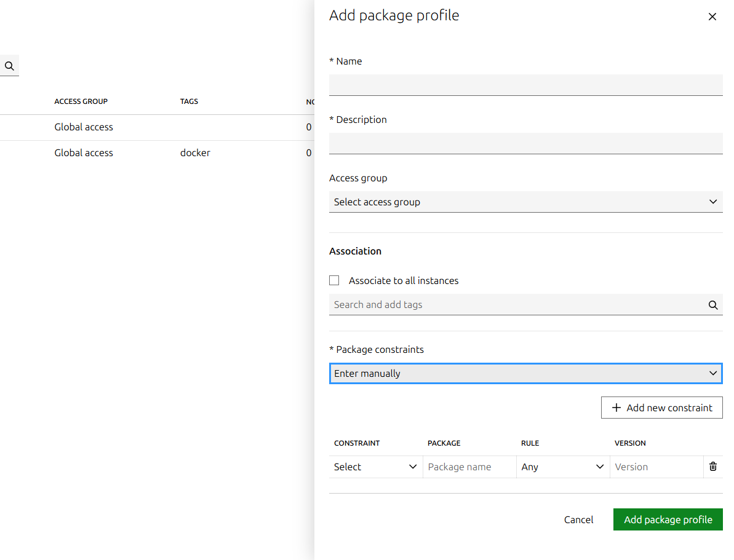This screenshot has width=734, height=560.
Task: Open the Constraint Select dropdown
Action: 375,467
